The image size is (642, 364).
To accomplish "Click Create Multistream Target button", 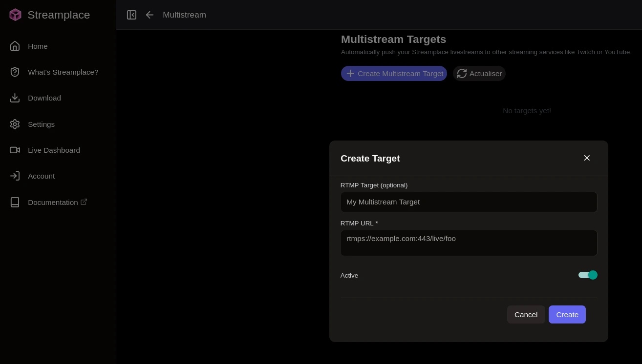I will pyautogui.click(x=394, y=74).
